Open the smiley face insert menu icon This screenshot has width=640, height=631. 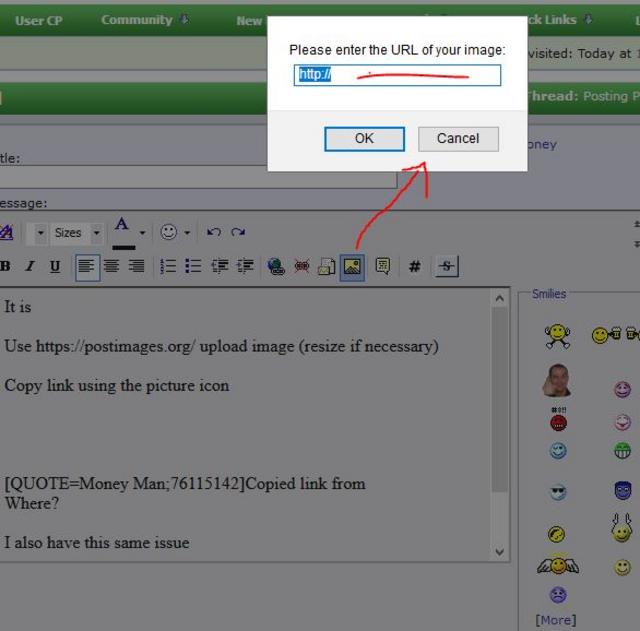(x=169, y=232)
